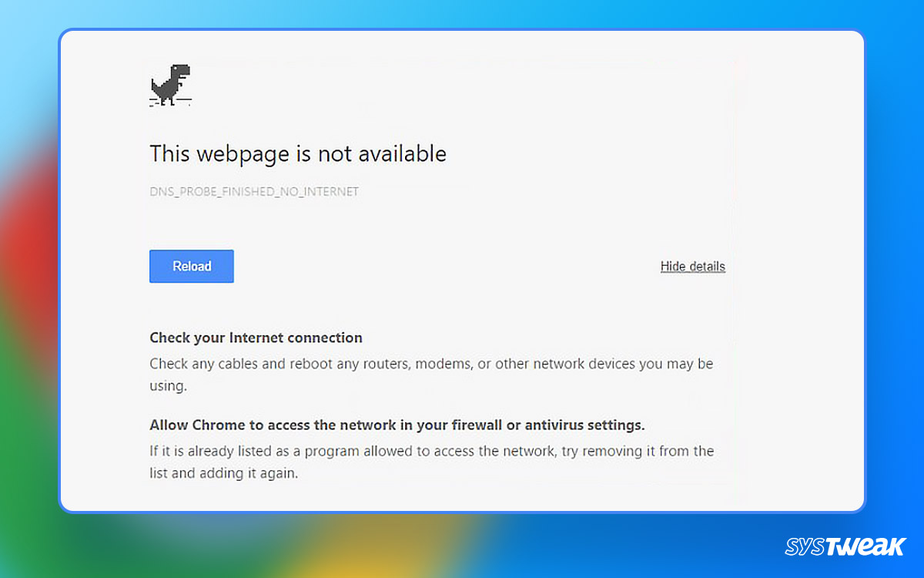Viewport: 924px width, 578px height.
Task: Click the heading 'This webpage is not available'
Action: [x=298, y=153]
